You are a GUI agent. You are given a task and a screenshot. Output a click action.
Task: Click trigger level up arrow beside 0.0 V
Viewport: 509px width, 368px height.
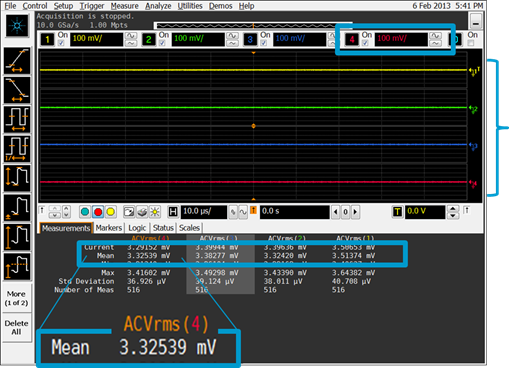(x=453, y=209)
